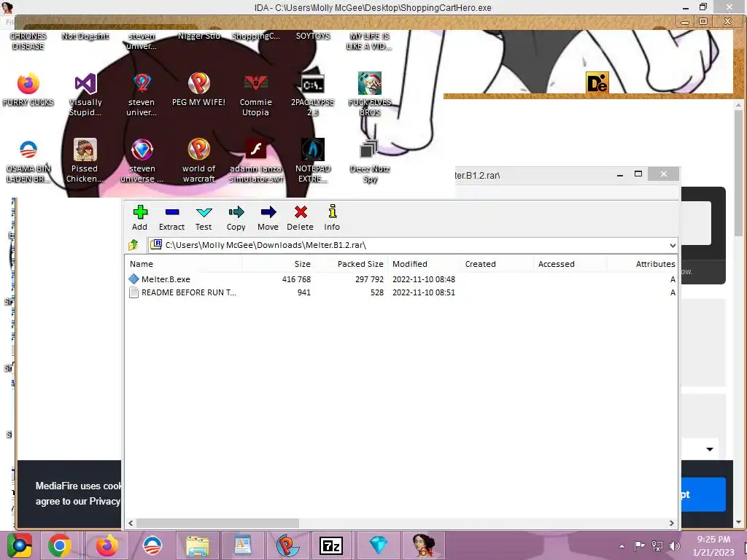Open archive Info via the Info icon
Image resolution: width=747 pixels, height=560 pixels.
[332, 217]
